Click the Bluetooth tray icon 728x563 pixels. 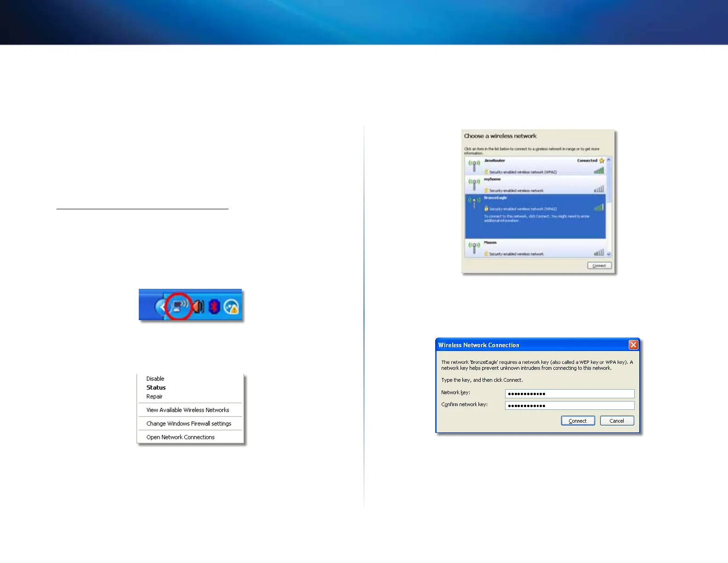tap(214, 306)
